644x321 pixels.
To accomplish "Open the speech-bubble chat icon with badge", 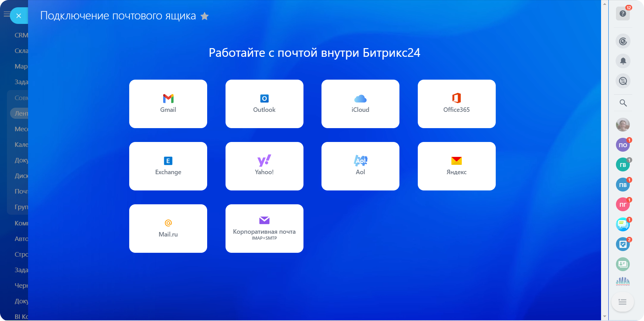I will (623, 224).
